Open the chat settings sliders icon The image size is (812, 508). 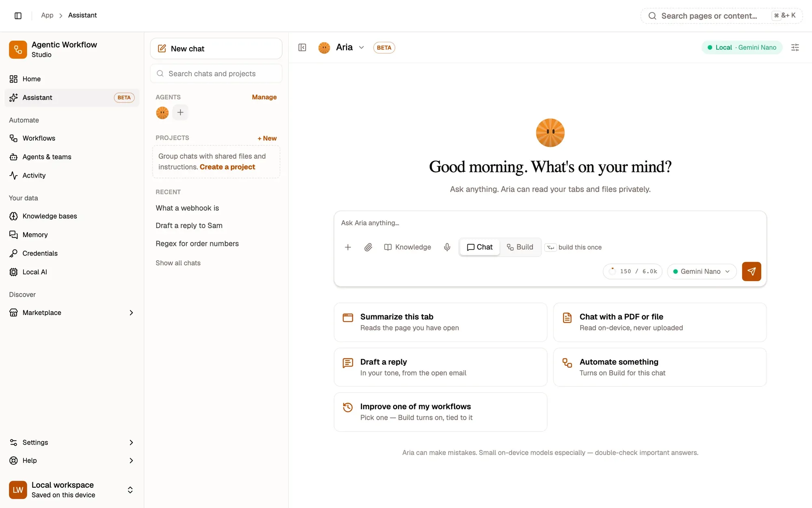[x=795, y=48]
